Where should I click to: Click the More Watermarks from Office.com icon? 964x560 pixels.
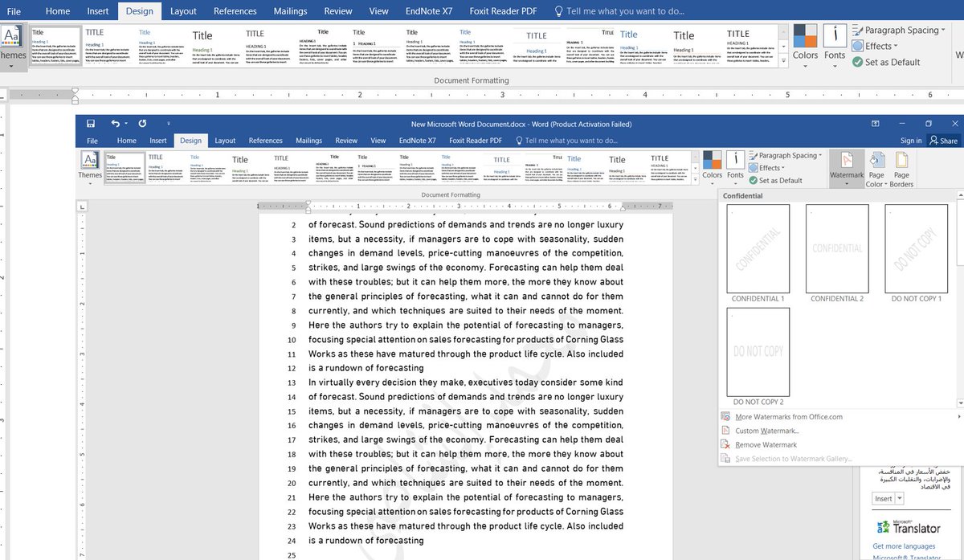pyautogui.click(x=726, y=417)
